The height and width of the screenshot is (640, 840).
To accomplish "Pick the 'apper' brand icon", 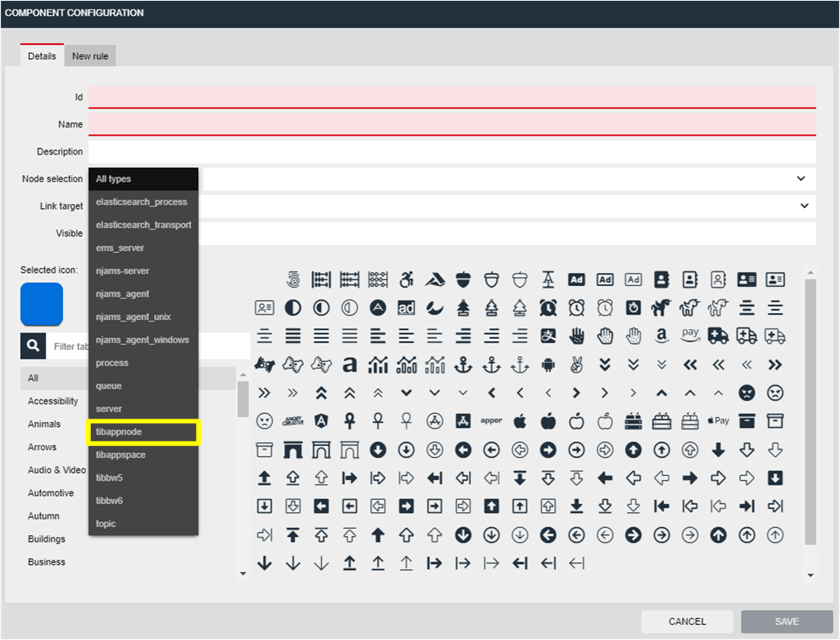I will 491,421.
